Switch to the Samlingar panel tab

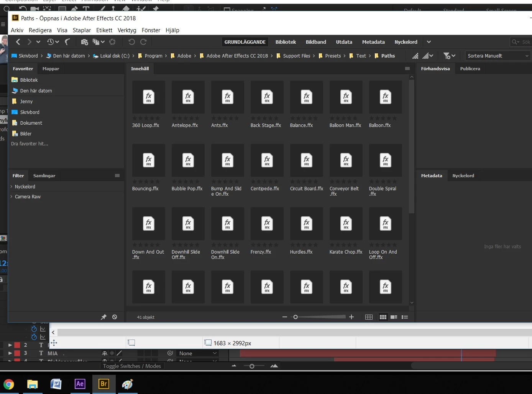click(x=44, y=176)
